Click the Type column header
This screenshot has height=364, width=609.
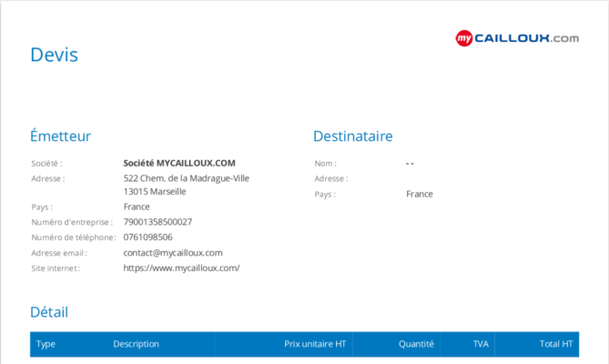46,344
